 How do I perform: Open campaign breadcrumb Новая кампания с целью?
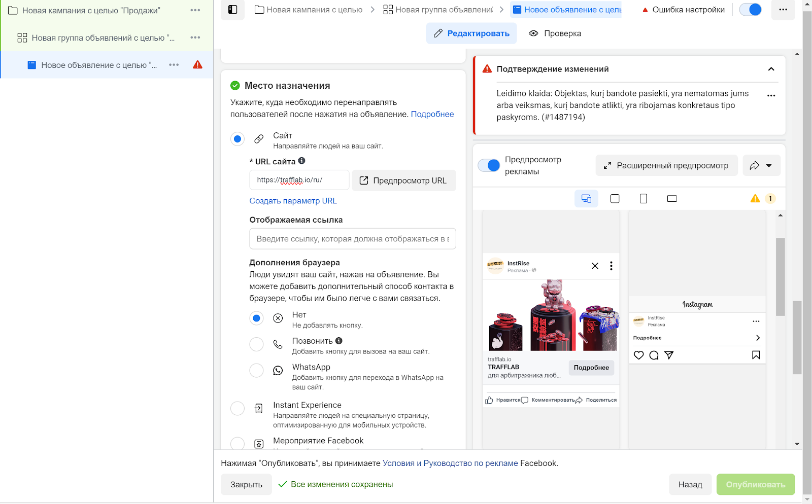pyautogui.click(x=309, y=10)
